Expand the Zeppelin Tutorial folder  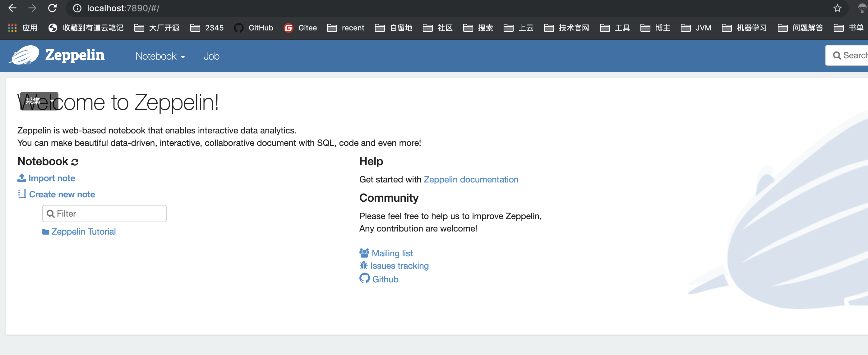[x=83, y=232]
